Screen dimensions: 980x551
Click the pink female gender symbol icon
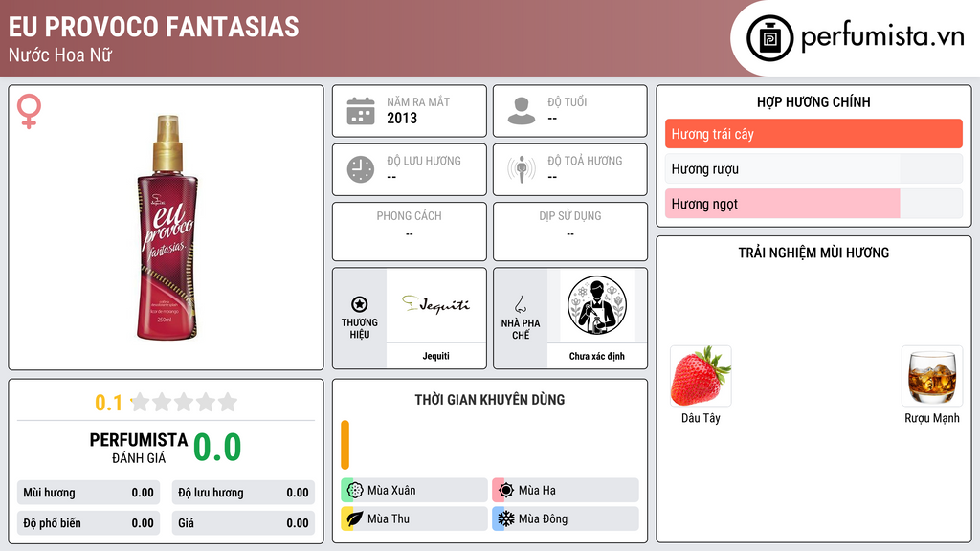tap(29, 111)
